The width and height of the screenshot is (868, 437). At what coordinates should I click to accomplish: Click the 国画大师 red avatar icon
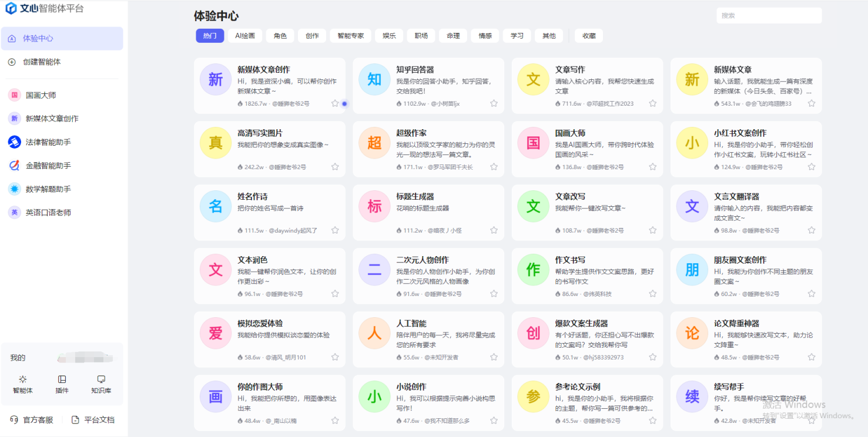pyautogui.click(x=532, y=143)
